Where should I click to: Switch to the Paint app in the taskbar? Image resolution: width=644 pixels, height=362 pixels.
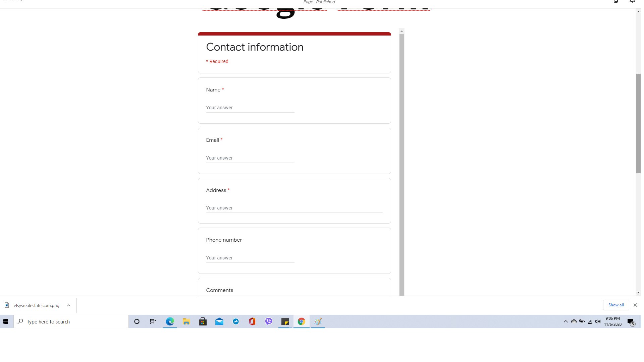(318, 322)
